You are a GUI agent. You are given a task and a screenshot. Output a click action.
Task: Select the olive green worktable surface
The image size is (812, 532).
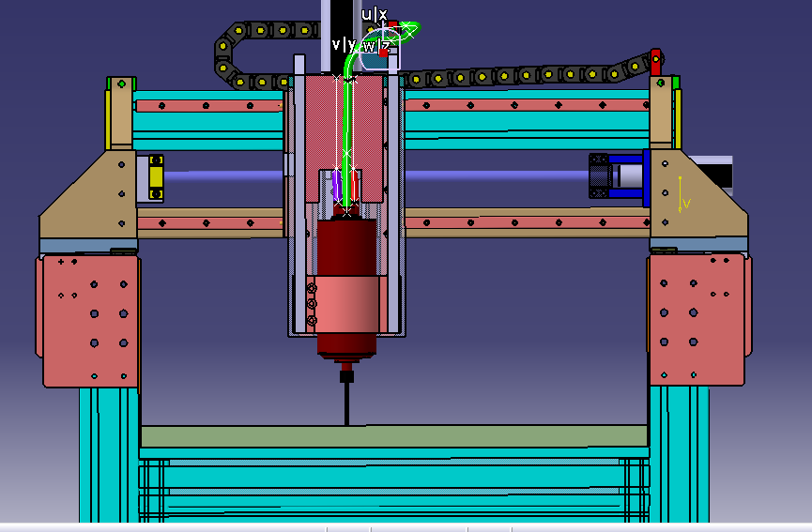[x=393, y=436]
